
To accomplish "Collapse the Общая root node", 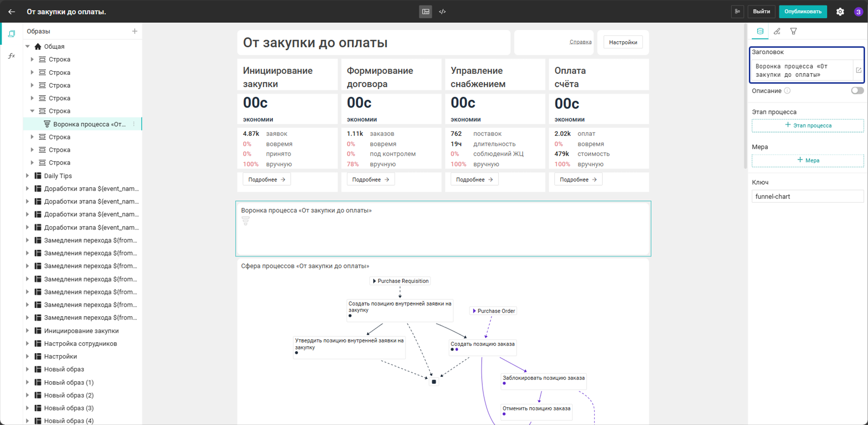I will click(28, 46).
